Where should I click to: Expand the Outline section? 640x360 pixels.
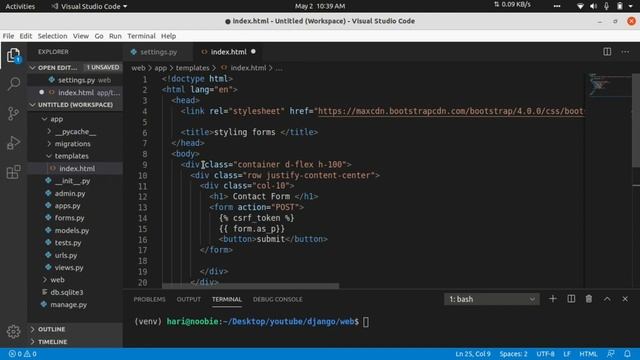[75, 329]
